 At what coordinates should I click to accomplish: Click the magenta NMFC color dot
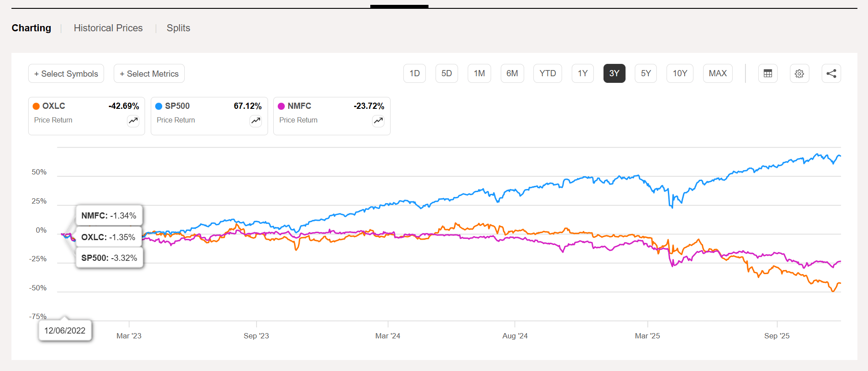click(281, 106)
